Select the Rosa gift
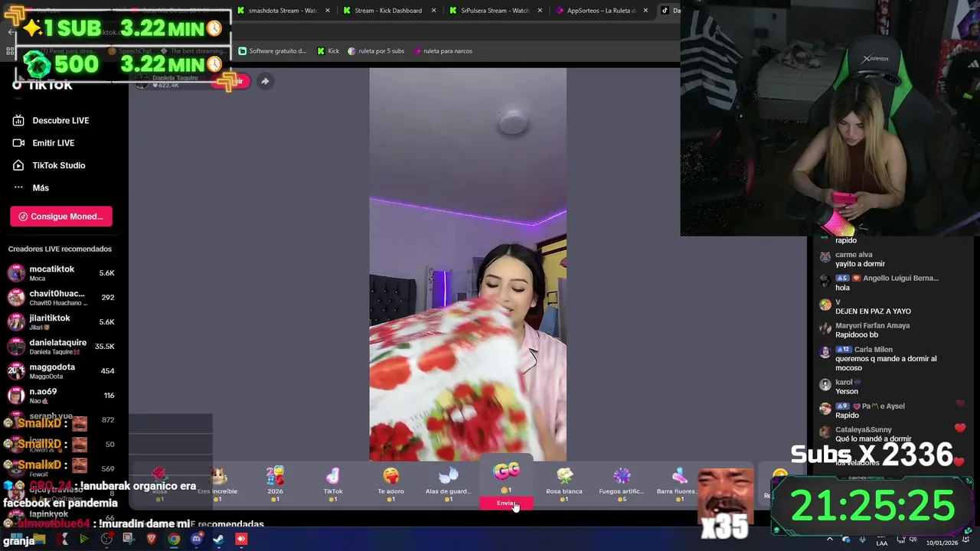This screenshot has height=551, width=980. point(159,484)
